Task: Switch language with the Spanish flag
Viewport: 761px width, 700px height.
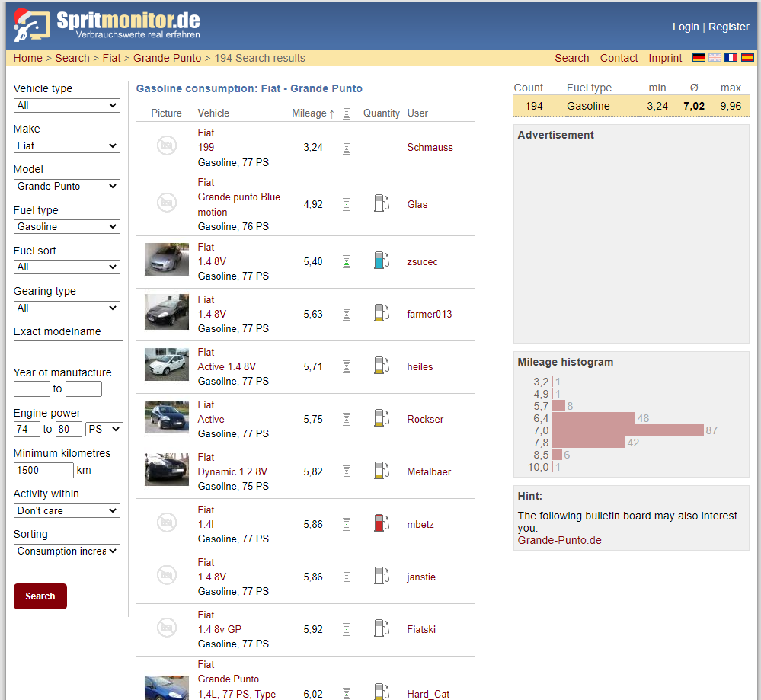Action: [747, 58]
